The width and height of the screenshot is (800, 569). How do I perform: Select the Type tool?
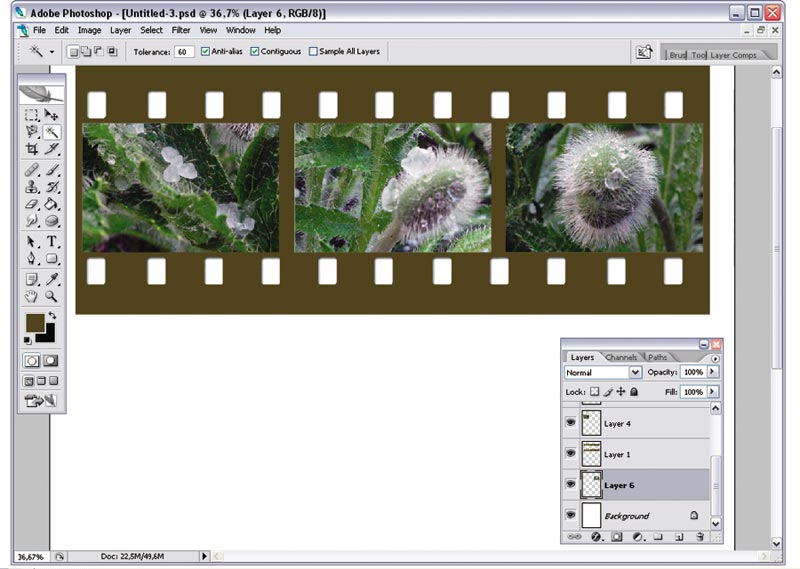pos(51,241)
